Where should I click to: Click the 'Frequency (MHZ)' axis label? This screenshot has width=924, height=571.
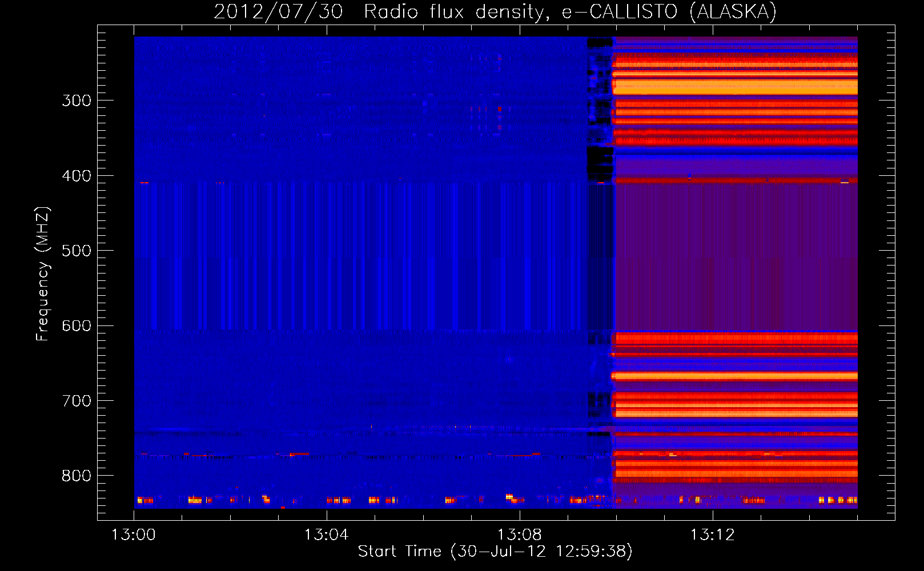(43, 274)
